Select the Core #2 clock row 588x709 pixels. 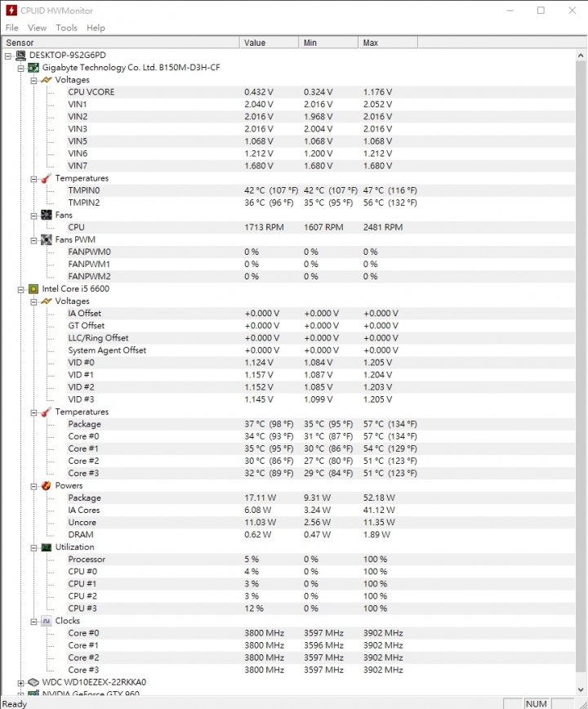(321, 658)
